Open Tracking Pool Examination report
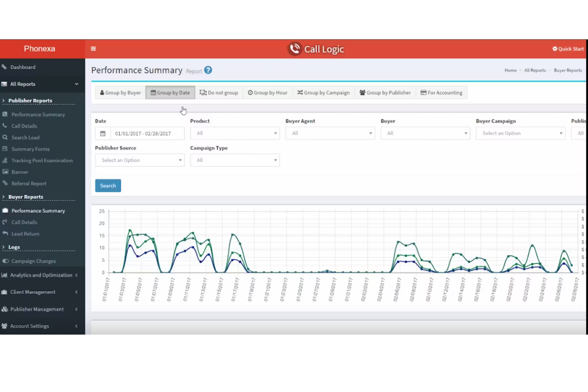Image resolution: width=588 pixels, height=392 pixels. 42,160
